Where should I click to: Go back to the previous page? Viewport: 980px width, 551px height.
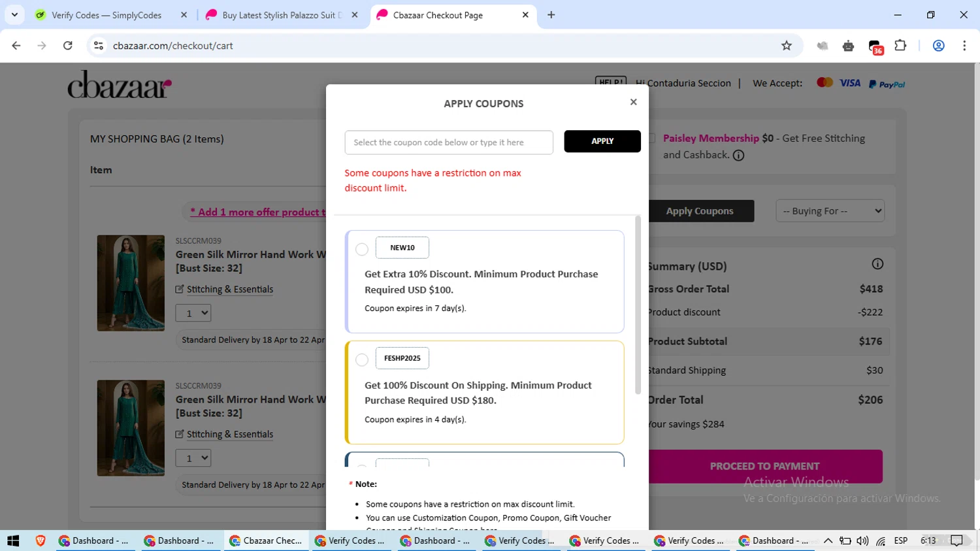pos(16,46)
